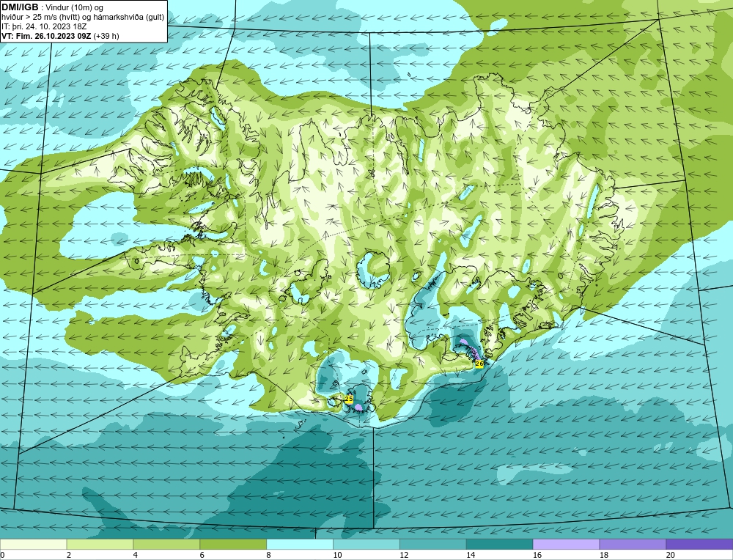
Task: Click the DMI/IGB title text
Action: click(x=20, y=7)
